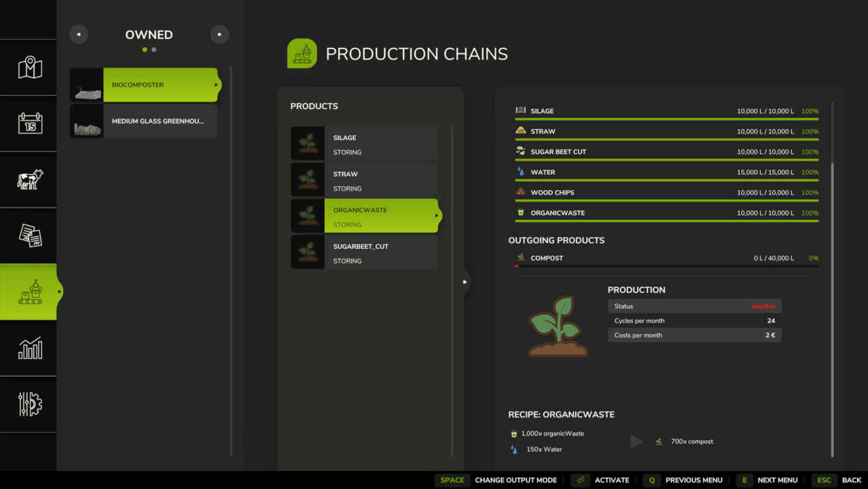Screen dimensions: 868x489
Task: Open the animals cow icon page
Action: click(x=30, y=179)
